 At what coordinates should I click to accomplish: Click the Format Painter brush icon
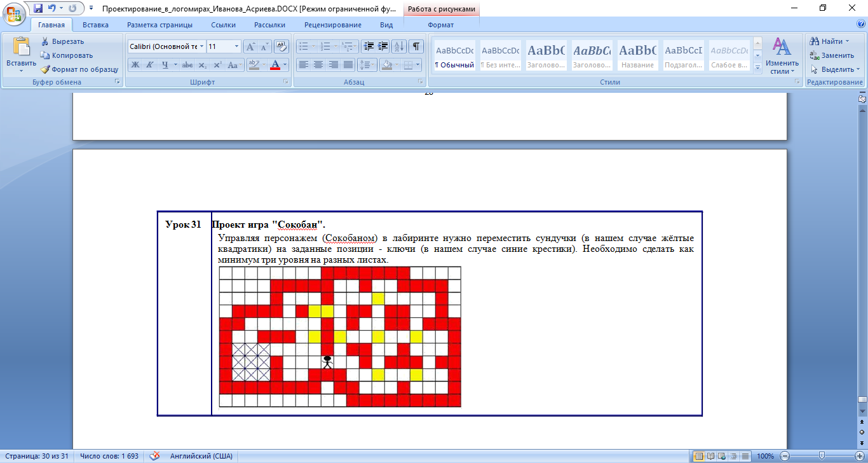(46, 69)
